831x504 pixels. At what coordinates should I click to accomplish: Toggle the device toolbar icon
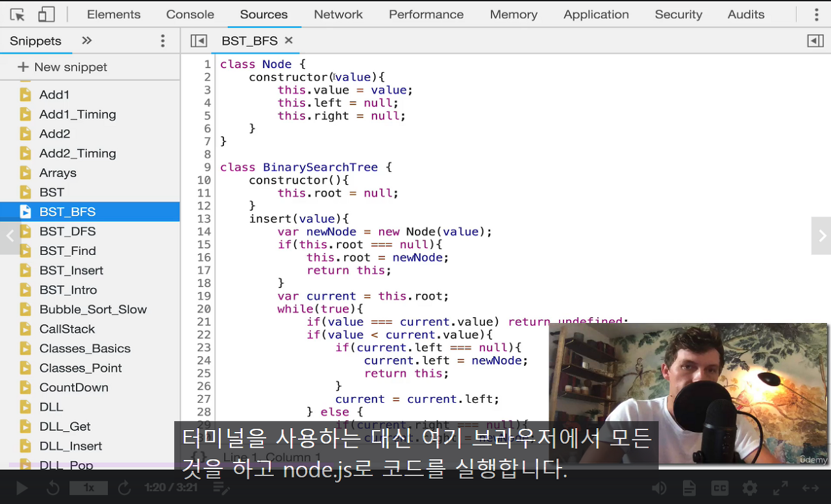[x=46, y=14]
